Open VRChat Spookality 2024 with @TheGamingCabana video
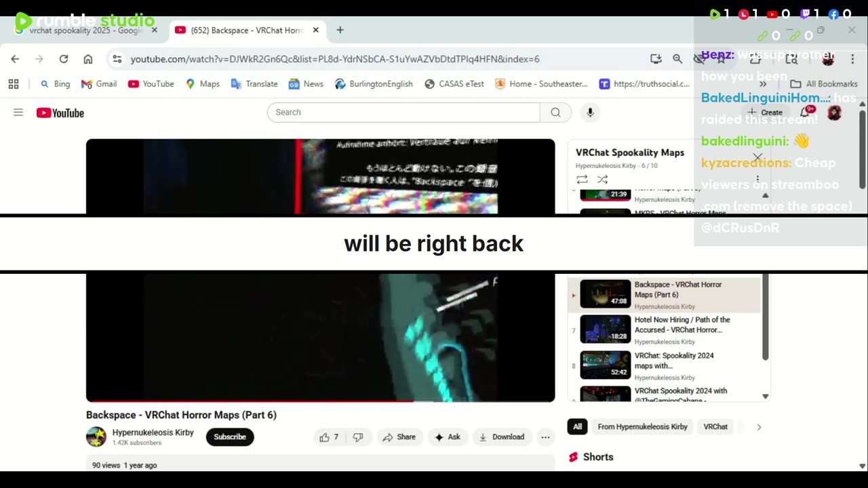 (681, 394)
